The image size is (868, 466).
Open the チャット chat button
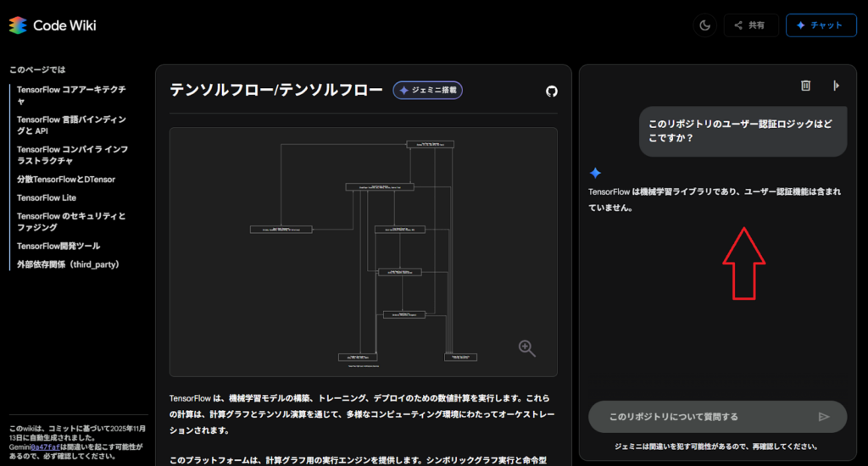click(x=821, y=25)
